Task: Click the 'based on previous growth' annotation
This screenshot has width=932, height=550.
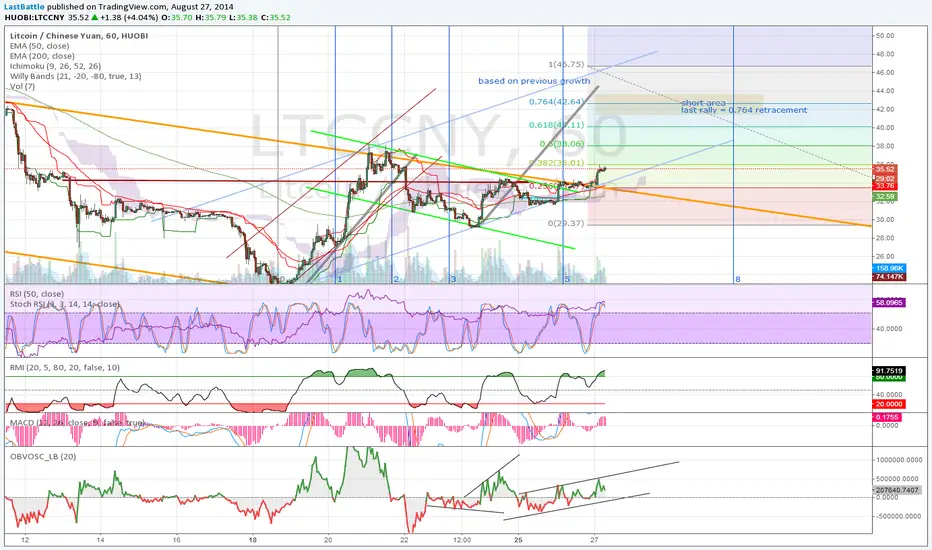Action: tap(534, 81)
